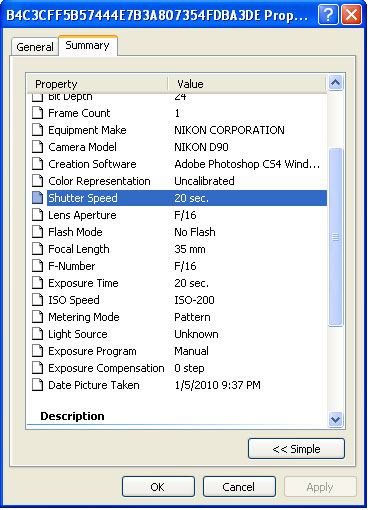This screenshot has width=370, height=510.
Task: Click the page icon beside Camera Model
Action: (38, 147)
